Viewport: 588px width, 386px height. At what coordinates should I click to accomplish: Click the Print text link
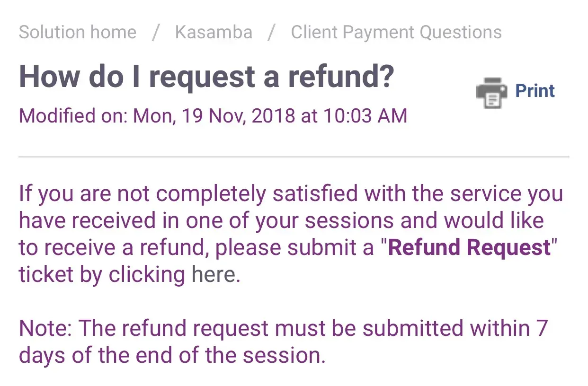(x=535, y=91)
